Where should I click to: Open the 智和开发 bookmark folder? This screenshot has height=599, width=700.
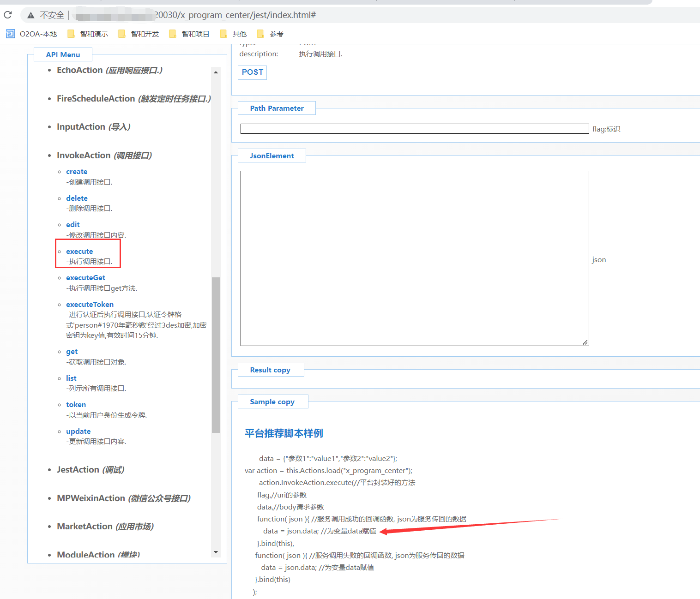click(139, 34)
